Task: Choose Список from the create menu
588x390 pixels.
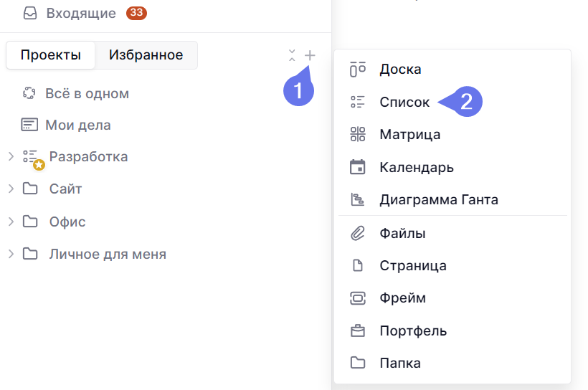Action: tap(404, 102)
